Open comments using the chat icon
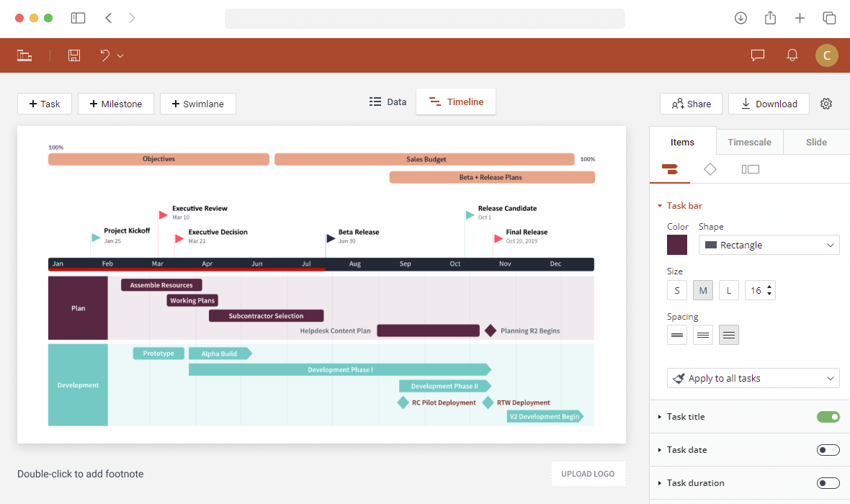The image size is (850, 504). pyautogui.click(x=757, y=55)
